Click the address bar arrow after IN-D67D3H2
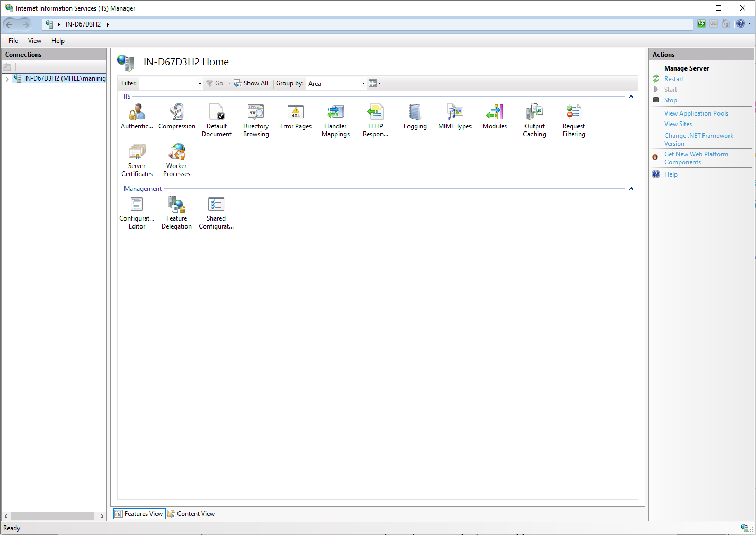 pos(108,24)
